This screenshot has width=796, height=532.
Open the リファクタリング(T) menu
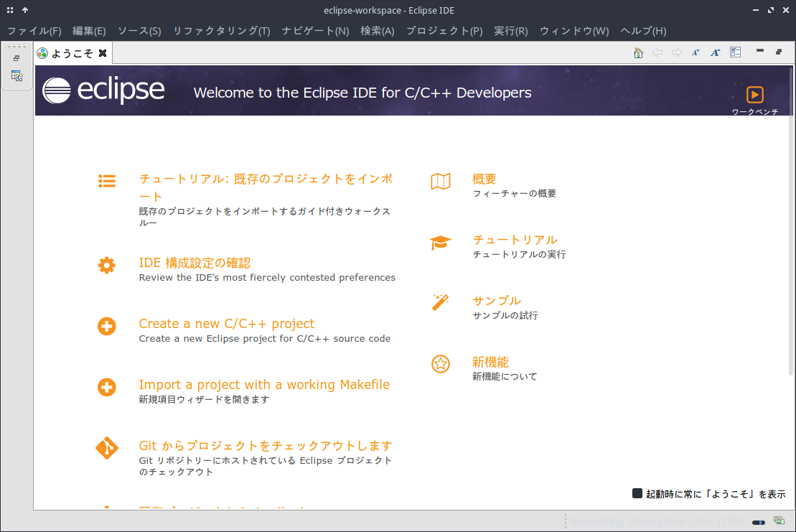point(221,31)
